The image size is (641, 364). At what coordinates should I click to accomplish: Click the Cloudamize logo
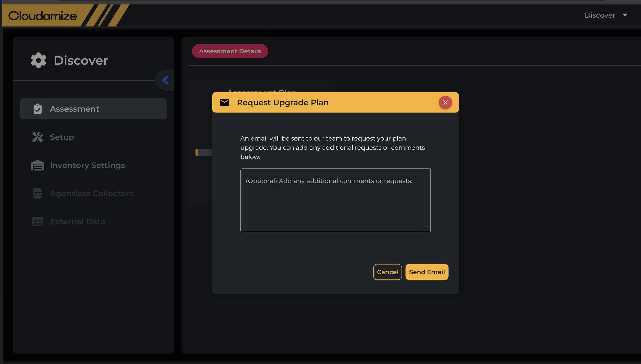pyautogui.click(x=43, y=15)
